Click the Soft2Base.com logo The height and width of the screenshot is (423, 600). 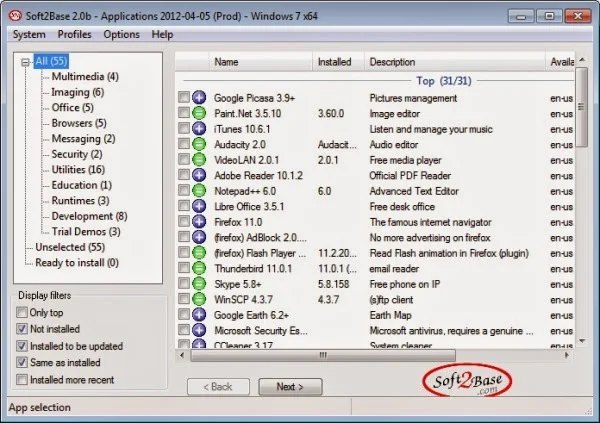tap(467, 380)
